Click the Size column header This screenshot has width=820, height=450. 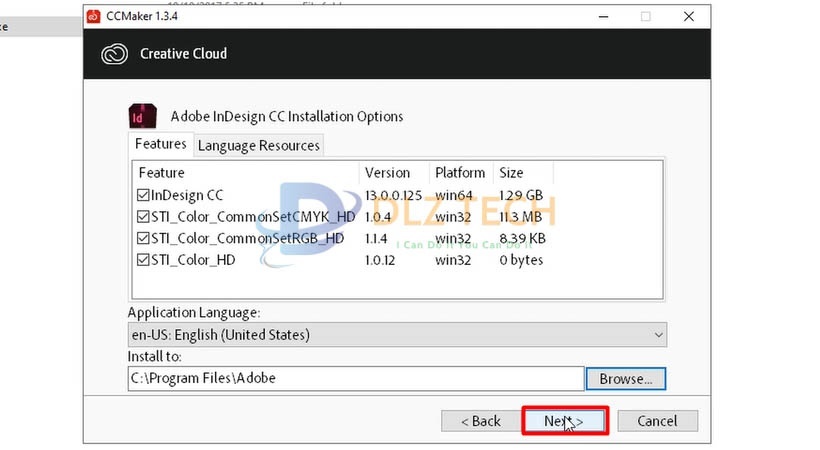click(523, 173)
